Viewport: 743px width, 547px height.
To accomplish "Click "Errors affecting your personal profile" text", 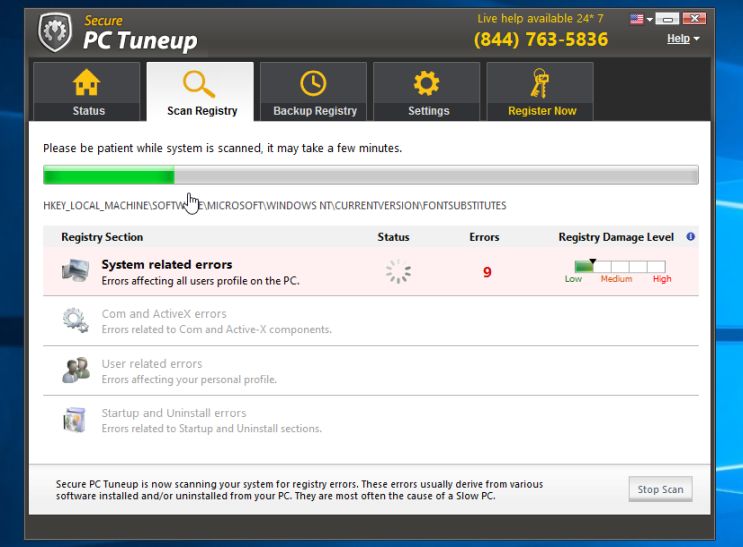I will 189,379.
